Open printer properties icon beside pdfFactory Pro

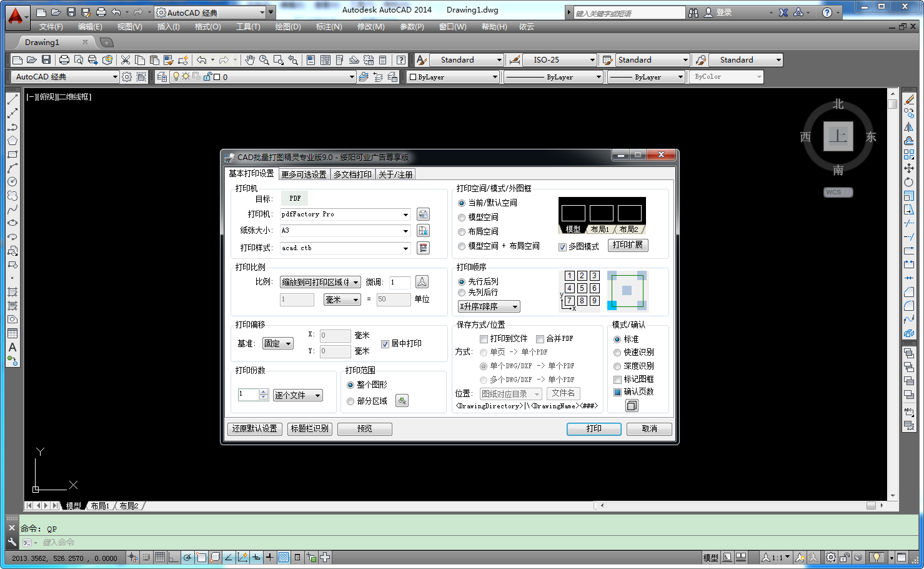point(423,214)
